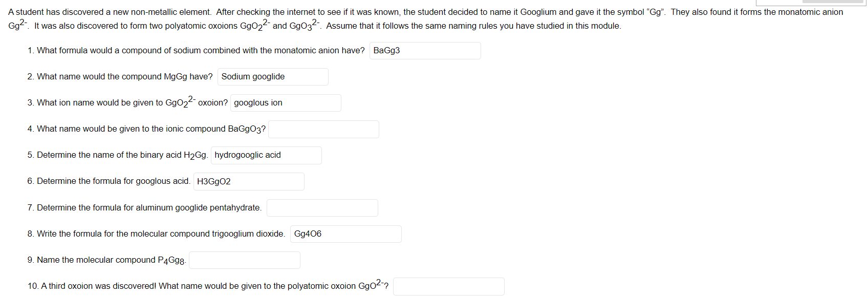
Task: Focus the oxoion name field for question 3
Action: coord(286,102)
